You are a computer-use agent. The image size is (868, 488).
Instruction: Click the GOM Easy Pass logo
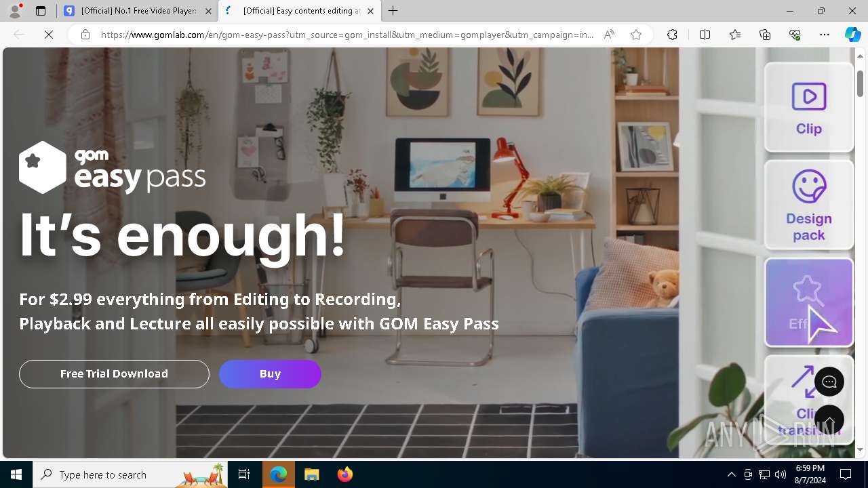click(x=113, y=167)
